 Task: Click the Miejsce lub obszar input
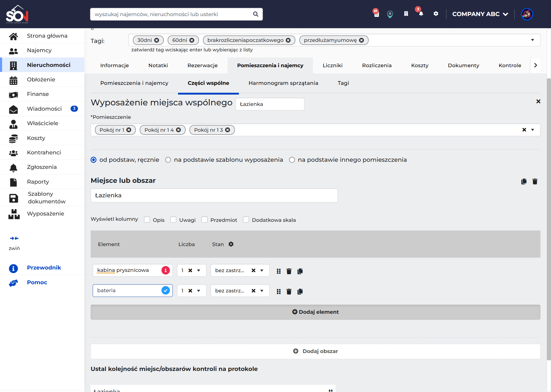(214, 195)
